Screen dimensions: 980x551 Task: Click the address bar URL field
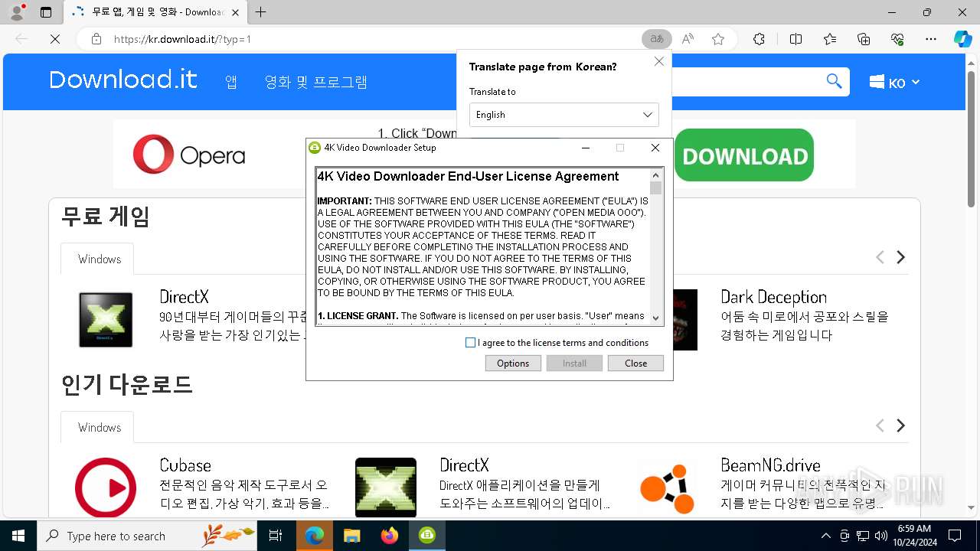click(x=367, y=39)
